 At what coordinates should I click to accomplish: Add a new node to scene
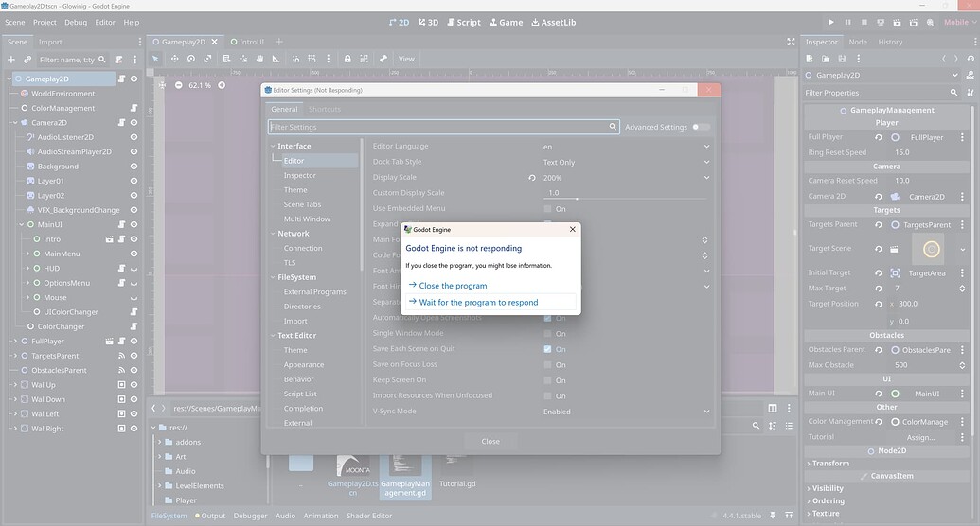point(10,60)
